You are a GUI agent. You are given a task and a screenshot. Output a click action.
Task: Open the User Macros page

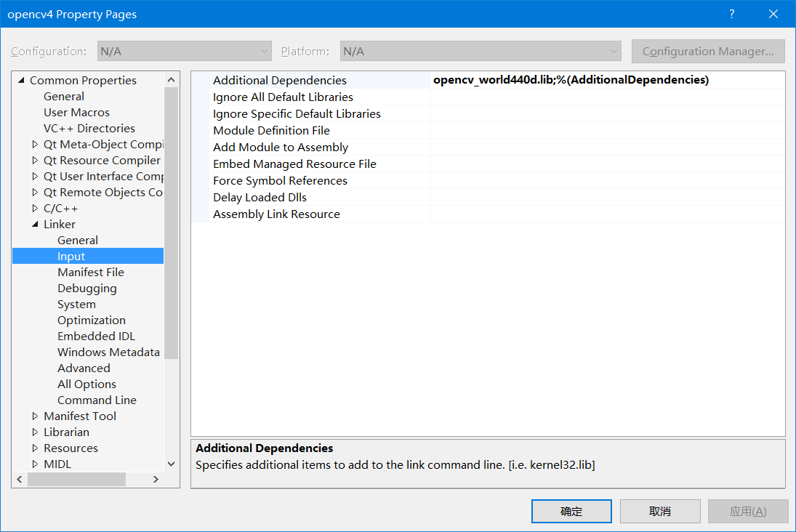click(76, 112)
